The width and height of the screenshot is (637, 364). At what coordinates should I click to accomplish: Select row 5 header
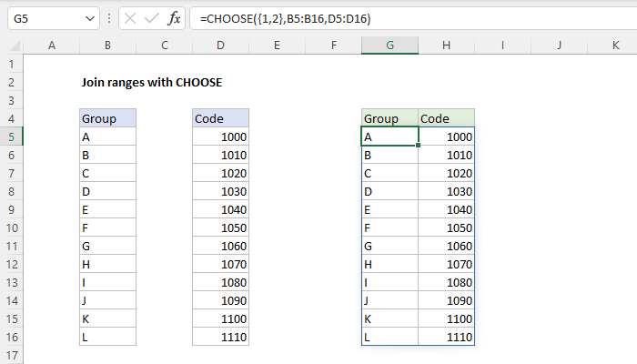point(12,136)
